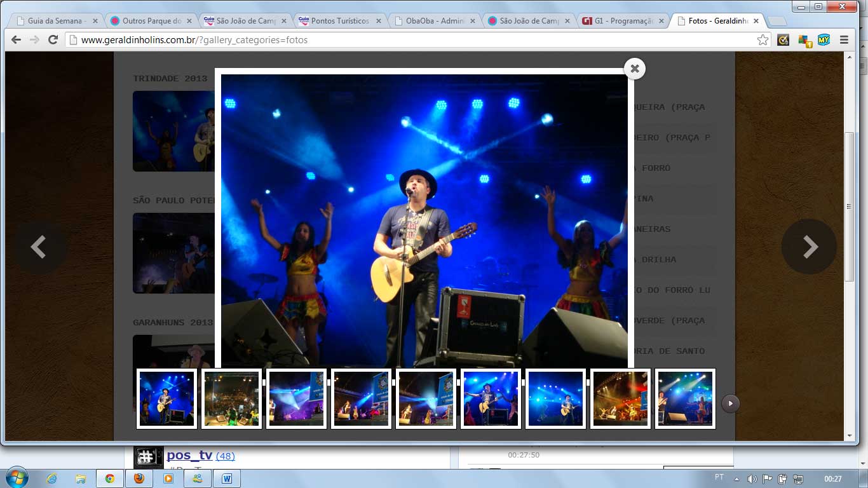Select the crowd-view thumbnail in the filmstrip
The width and height of the screenshot is (868, 488).
pyautogui.click(x=231, y=398)
